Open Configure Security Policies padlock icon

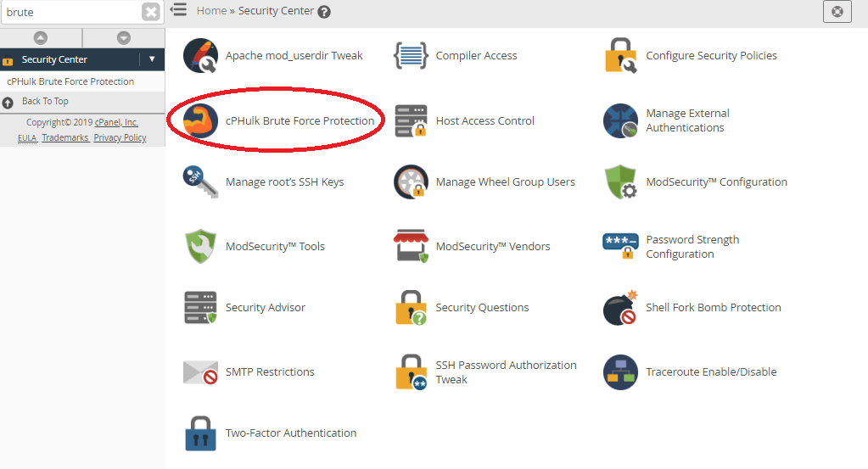[620, 55]
